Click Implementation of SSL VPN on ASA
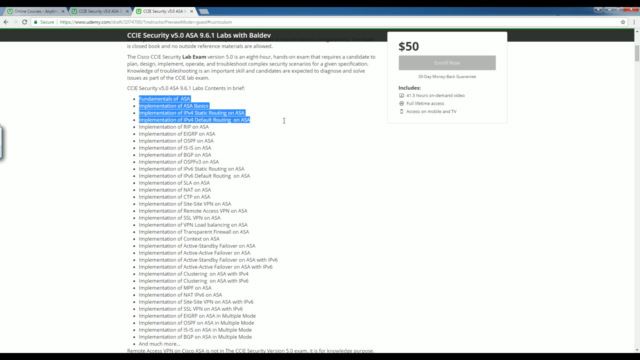640x360 pixels. (x=180, y=218)
